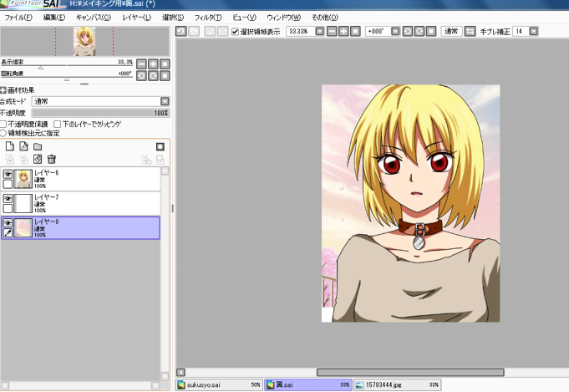Open the フィルタ(T) menu
Viewport: 569px width, 392px height.
(x=208, y=18)
